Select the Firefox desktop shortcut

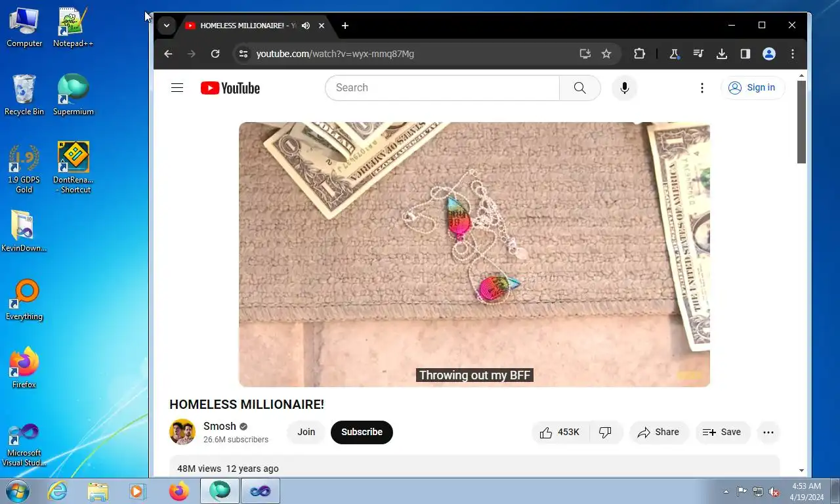24,368
